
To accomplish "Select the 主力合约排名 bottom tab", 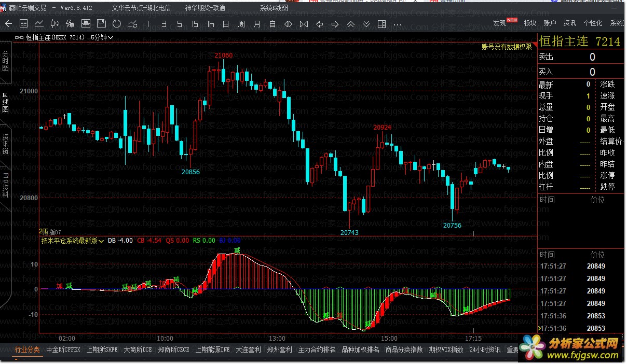I will click(x=317, y=349).
